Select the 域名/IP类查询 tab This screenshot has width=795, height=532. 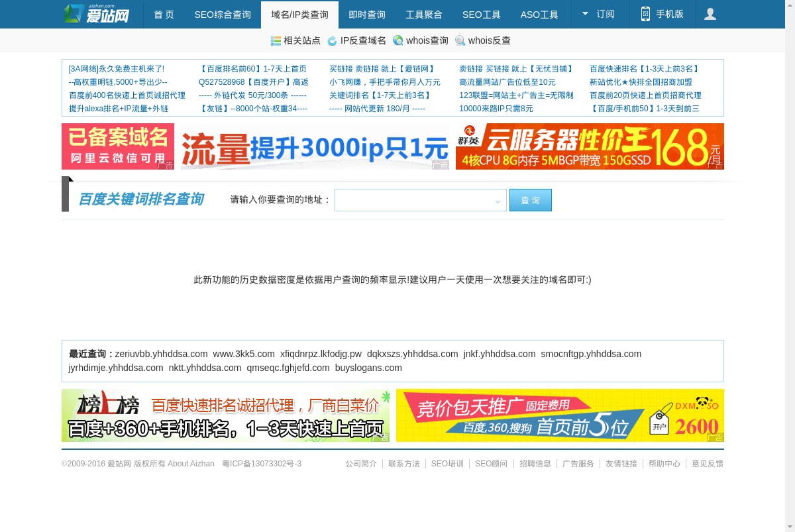[299, 15]
